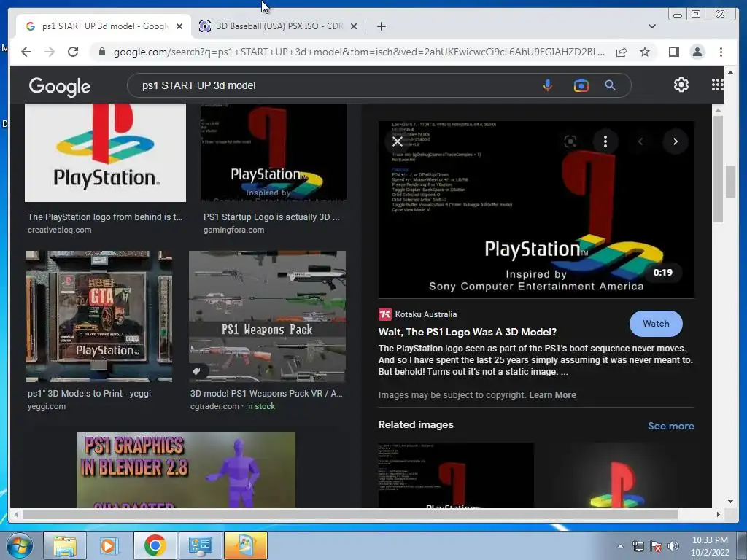Open a new browser tab
The height and width of the screenshot is (560, 747).
click(381, 26)
